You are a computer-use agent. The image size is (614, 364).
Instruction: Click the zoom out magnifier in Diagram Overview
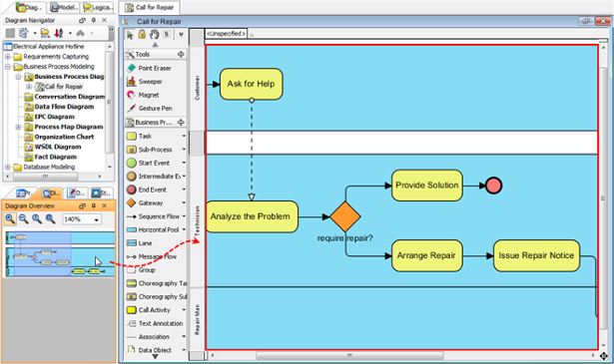point(24,219)
